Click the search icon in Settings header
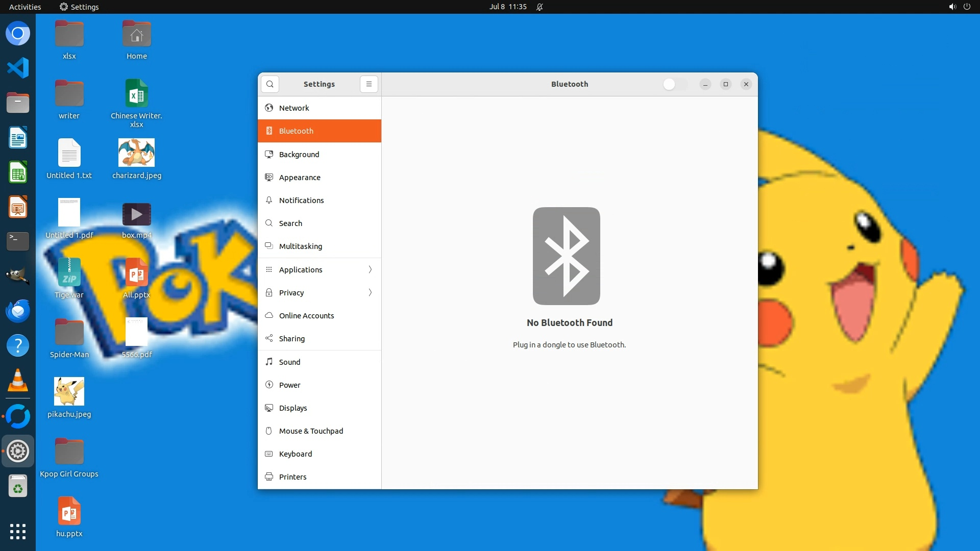The height and width of the screenshot is (551, 980). click(x=269, y=84)
